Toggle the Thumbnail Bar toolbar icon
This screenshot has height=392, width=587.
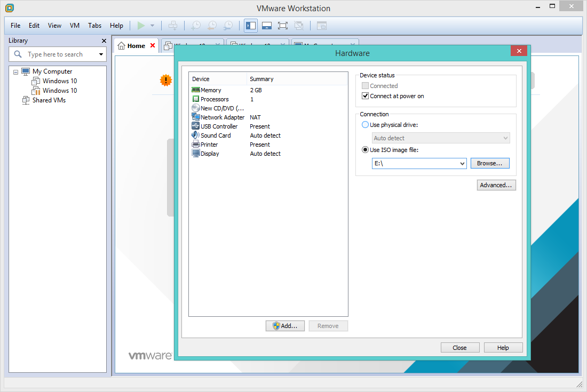tap(267, 26)
